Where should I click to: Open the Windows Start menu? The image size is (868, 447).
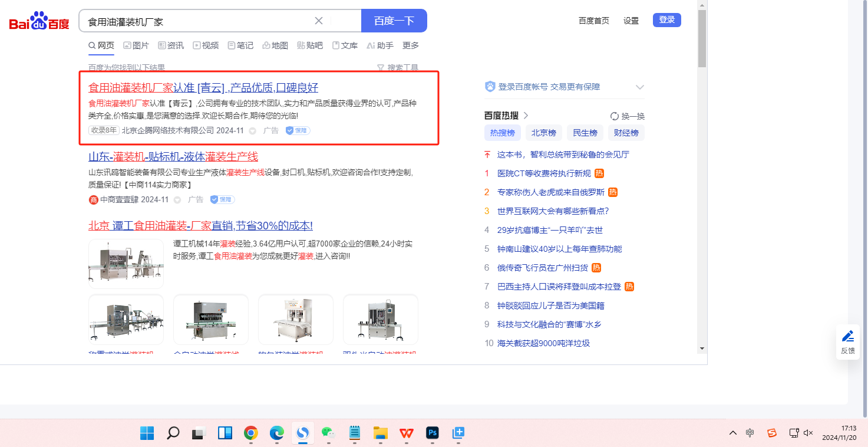click(x=147, y=433)
